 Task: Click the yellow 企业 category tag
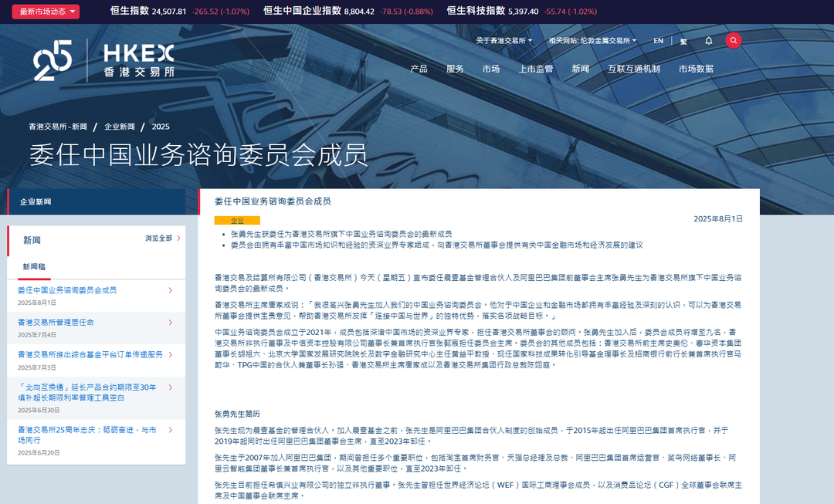[x=237, y=220]
